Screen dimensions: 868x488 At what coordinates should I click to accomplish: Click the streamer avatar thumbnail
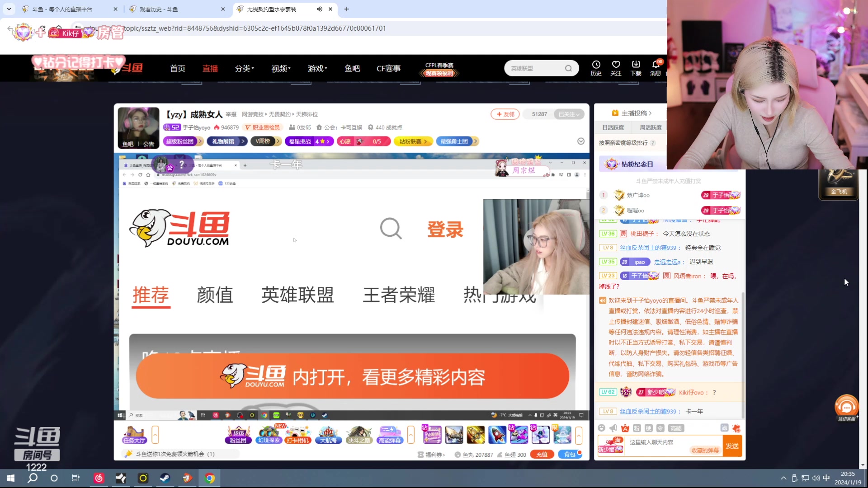pos(138,128)
